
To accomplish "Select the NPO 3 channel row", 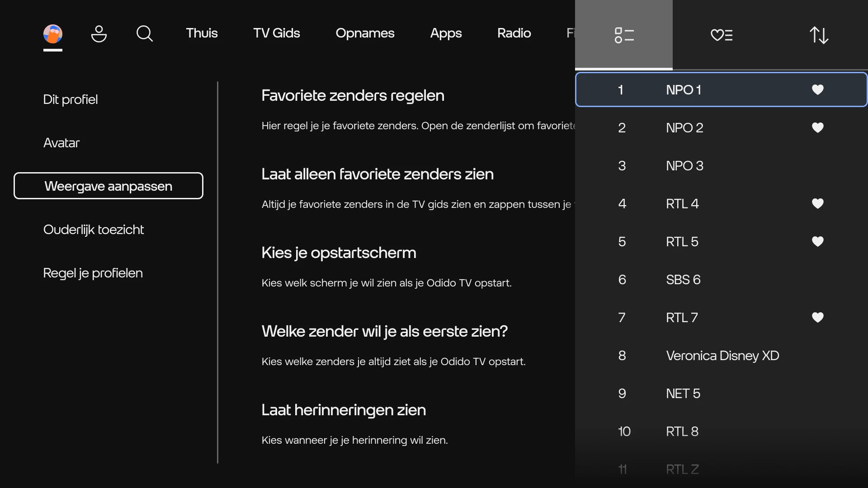I will coord(722,166).
